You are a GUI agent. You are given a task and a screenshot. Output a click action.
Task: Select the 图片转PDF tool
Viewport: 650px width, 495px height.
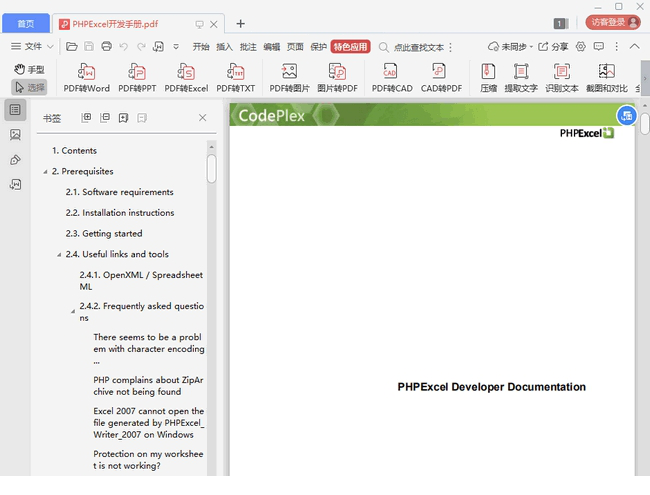point(337,78)
